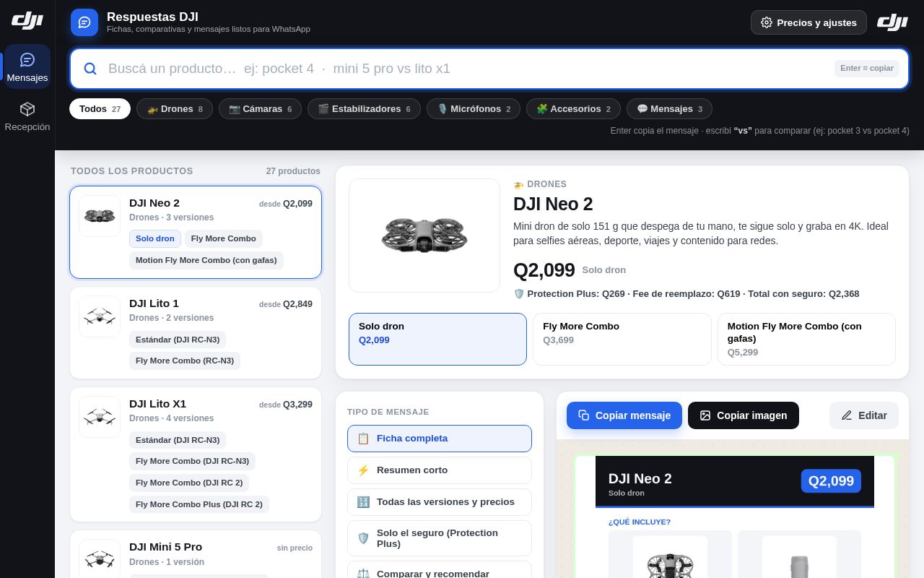The width and height of the screenshot is (924, 578).
Task: Click the DJI Lito 1 list thumbnail
Action: 100,316
